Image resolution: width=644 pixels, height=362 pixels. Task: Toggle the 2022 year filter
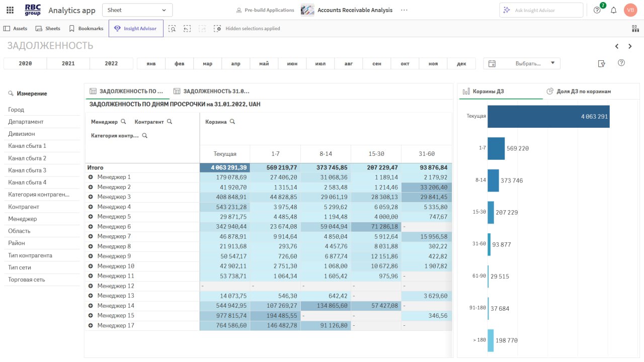[111, 63]
